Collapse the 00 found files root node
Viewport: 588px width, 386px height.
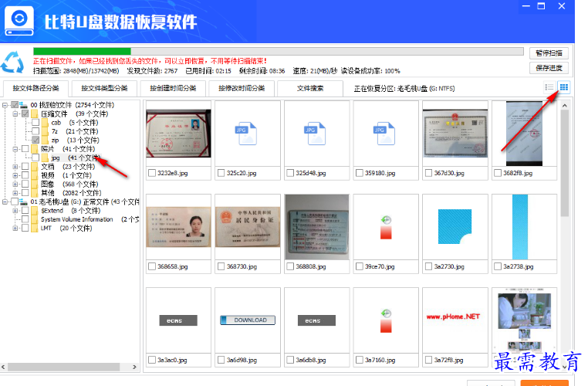point(5,105)
